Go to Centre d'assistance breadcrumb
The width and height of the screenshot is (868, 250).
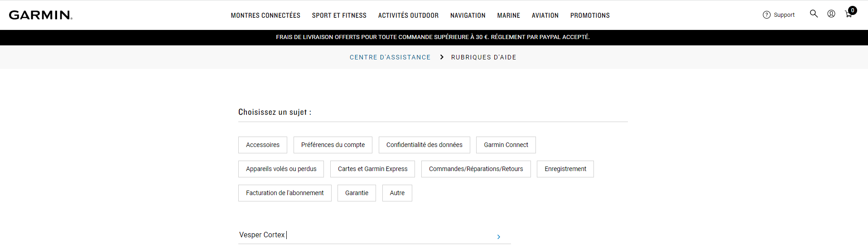coord(390,57)
